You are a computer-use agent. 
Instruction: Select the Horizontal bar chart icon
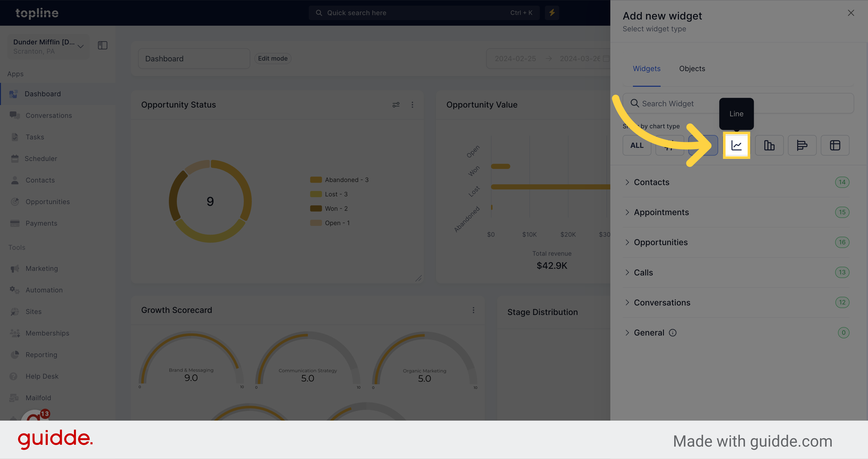point(802,145)
